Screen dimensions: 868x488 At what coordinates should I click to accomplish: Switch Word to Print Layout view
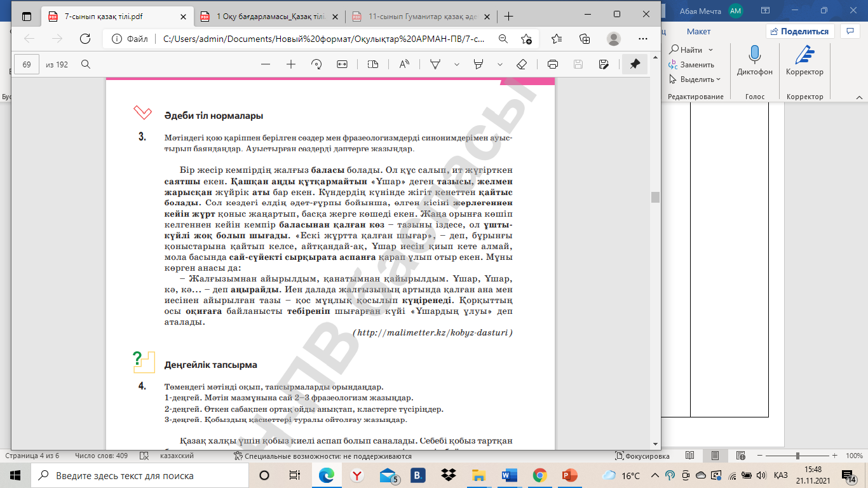tap(715, 456)
